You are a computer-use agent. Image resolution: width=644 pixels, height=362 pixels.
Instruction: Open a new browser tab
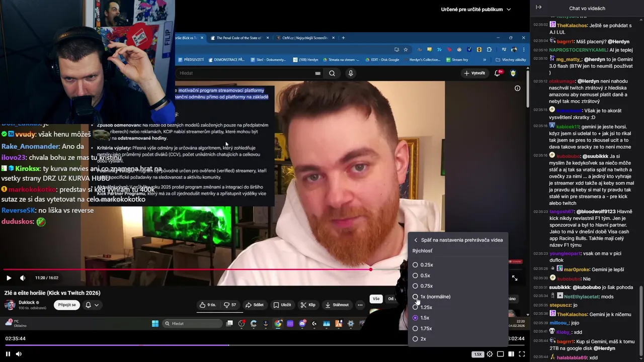[x=343, y=38]
